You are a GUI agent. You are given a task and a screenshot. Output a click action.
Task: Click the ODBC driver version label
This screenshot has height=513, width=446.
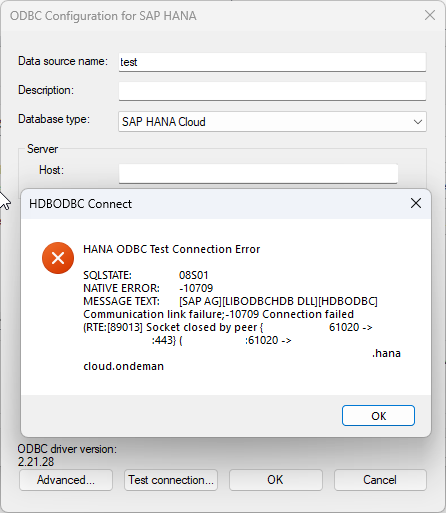pyautogui.click(x=67, y=449)
